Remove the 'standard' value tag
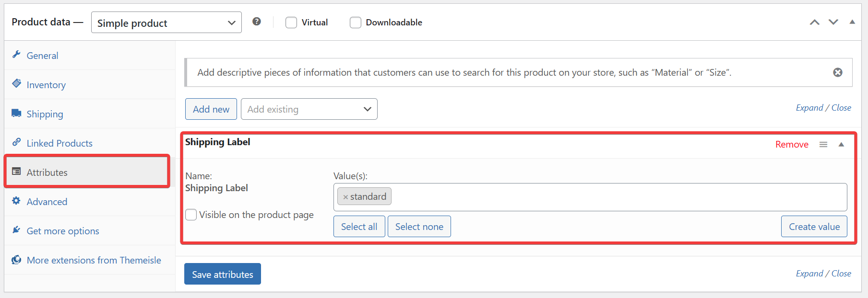This screenshot has width=868, height=298. [345, 197]
